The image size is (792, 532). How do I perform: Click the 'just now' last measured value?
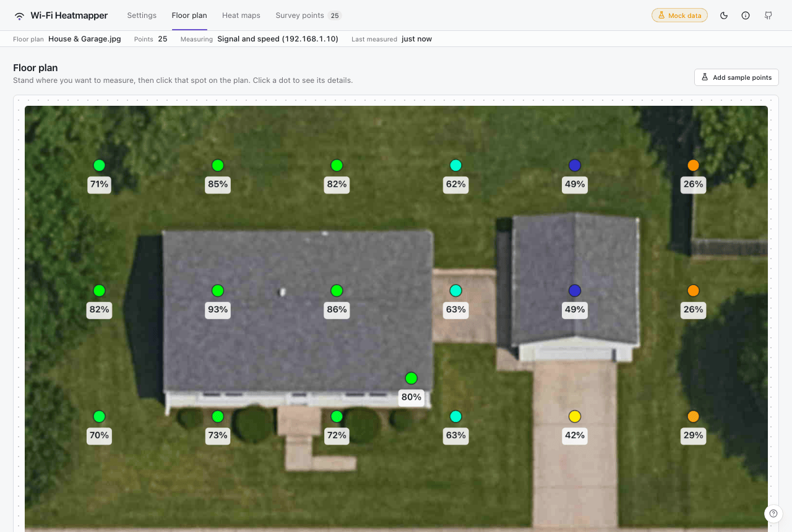point(416,39)
